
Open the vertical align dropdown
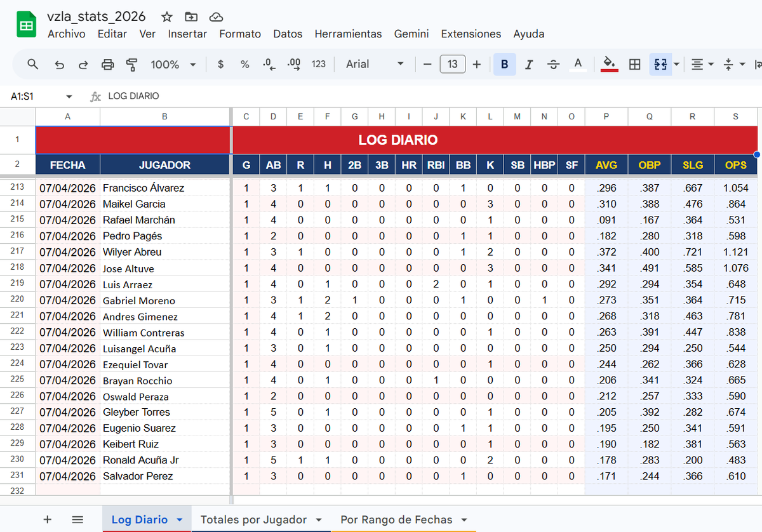coord(733,64)
